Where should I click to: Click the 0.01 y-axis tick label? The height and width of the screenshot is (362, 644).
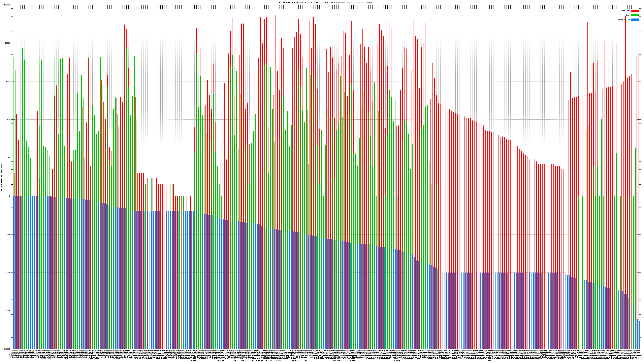[x=8, y=273]
